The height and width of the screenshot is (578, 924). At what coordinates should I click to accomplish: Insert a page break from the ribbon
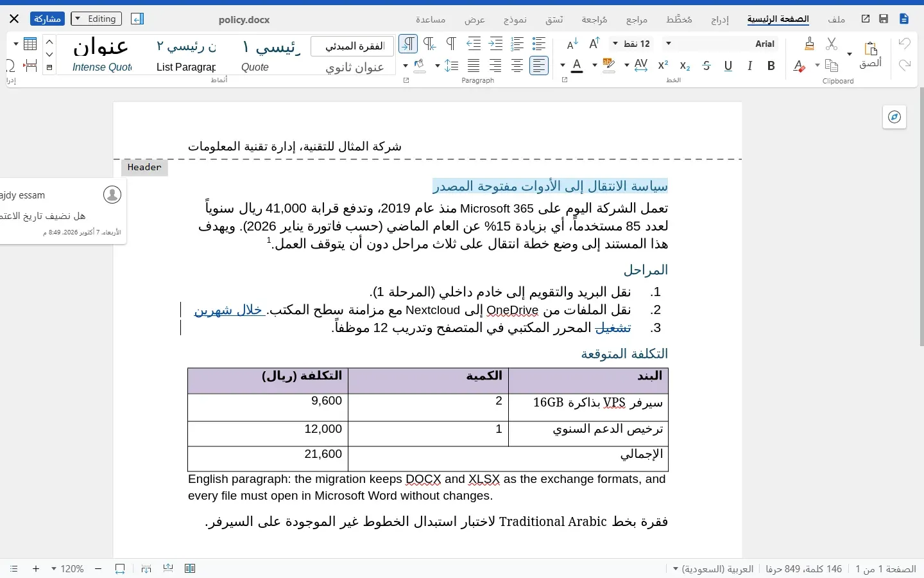[x=30, y=66]
